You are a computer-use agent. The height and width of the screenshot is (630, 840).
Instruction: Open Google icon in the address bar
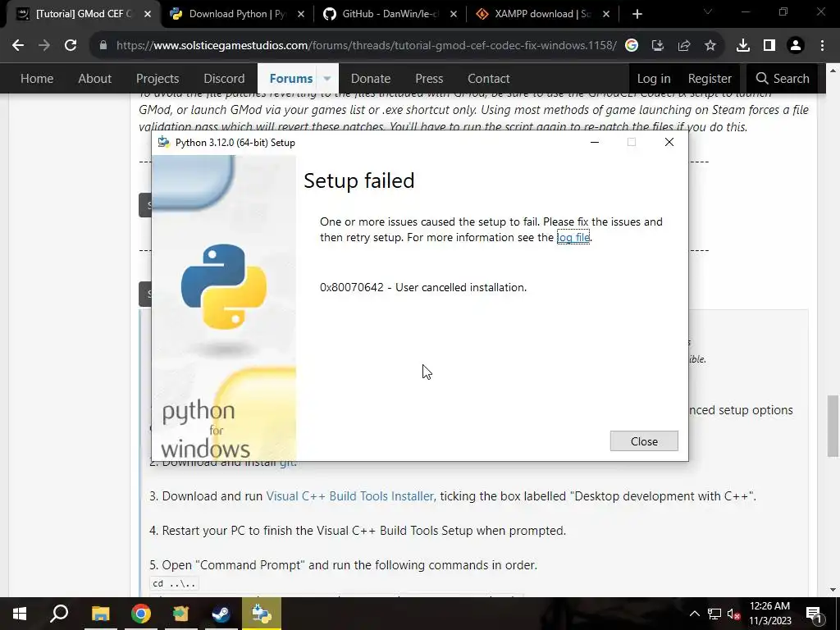[x=632, y=46]
